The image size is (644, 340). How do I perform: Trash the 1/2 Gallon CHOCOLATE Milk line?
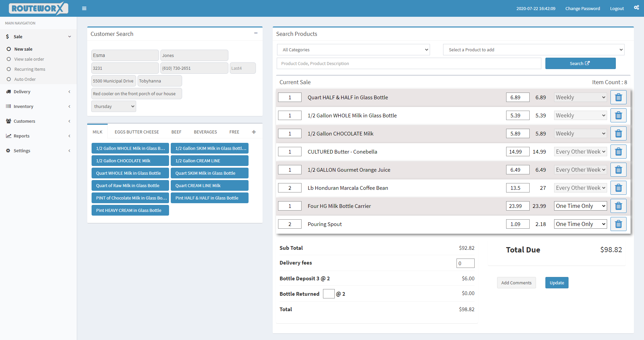619,134
